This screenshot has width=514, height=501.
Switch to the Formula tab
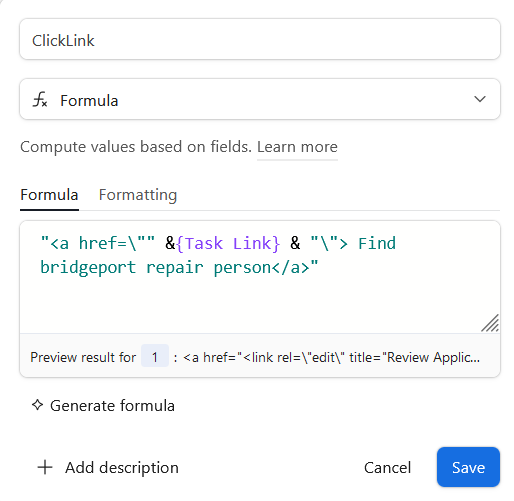(49, 195)
